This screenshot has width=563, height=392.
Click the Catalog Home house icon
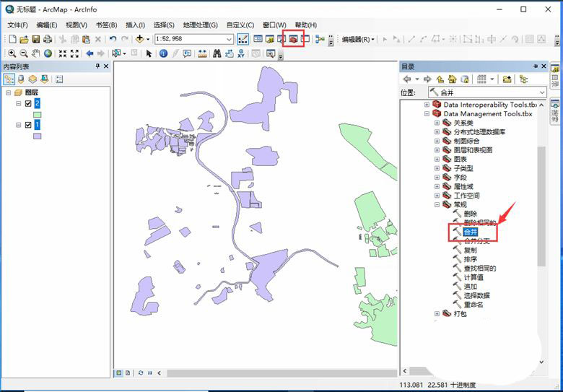[x=453, y=79]
